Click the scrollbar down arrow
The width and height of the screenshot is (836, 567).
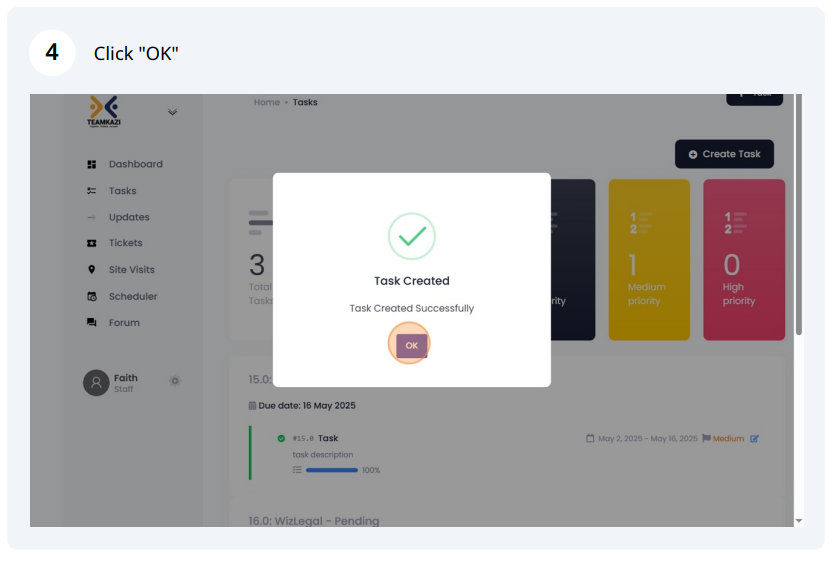(x=798, y=521)
